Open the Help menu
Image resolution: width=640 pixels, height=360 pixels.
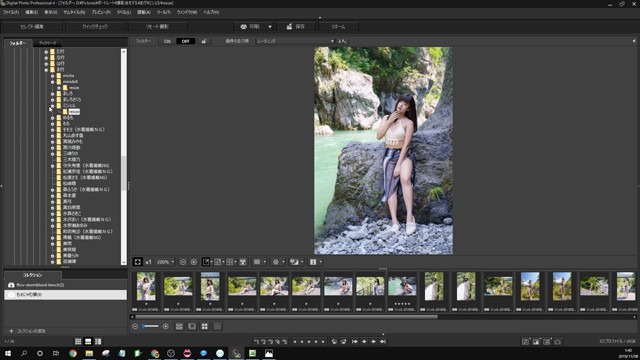[211, 12]
